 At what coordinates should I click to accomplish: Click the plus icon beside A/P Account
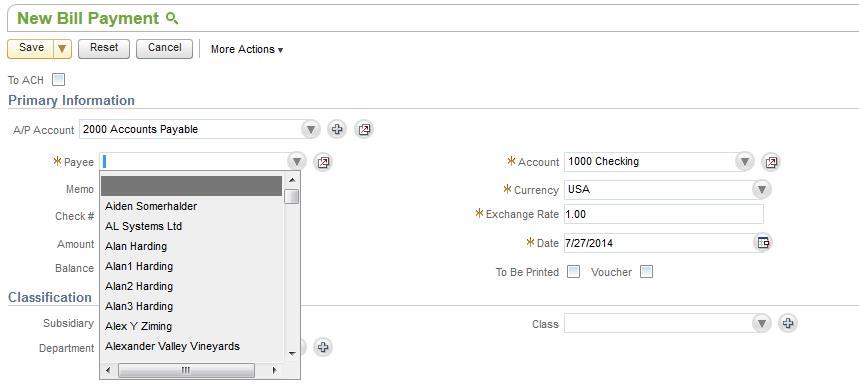(x=337, y=129)
